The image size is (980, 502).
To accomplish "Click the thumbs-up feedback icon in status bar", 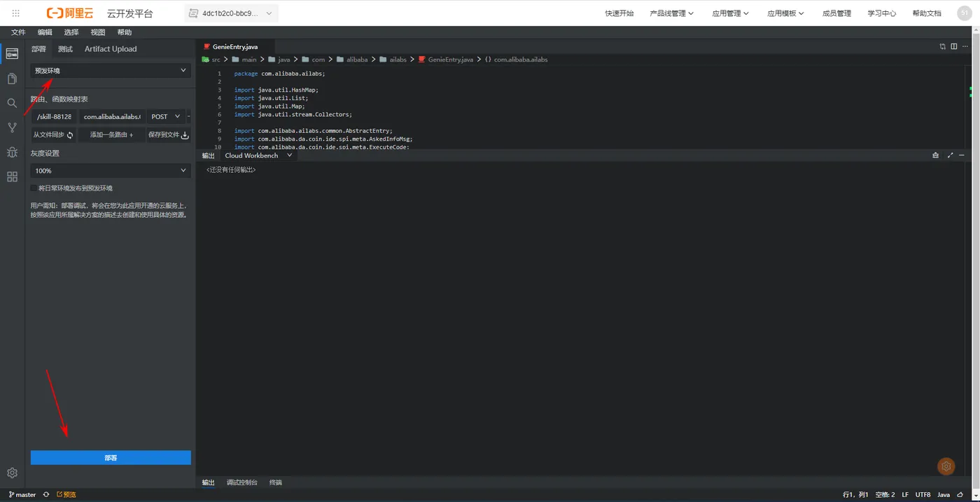I will 960,494.
